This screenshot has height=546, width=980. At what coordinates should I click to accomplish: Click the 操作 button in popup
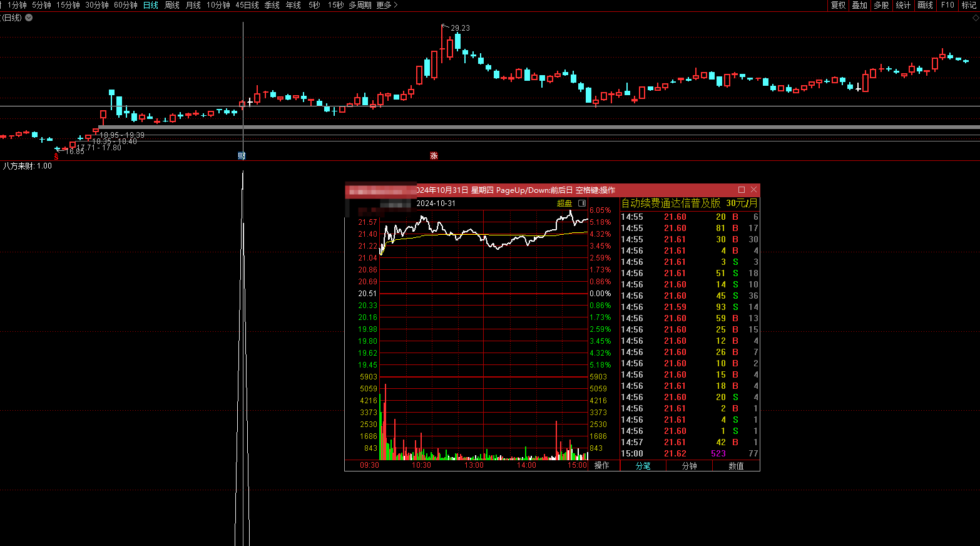(601, 465)
